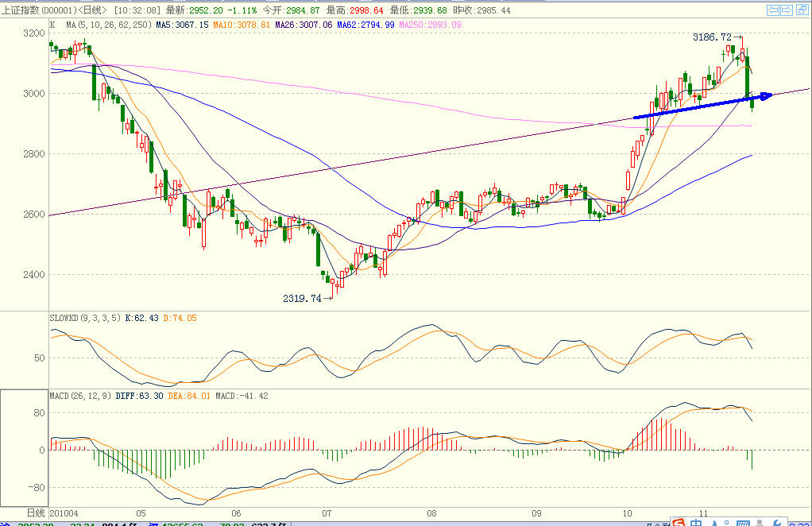This screenshot has height=526, width=812.
Task: Click the 最低:2939.68 low value
Action: point(418,10)
